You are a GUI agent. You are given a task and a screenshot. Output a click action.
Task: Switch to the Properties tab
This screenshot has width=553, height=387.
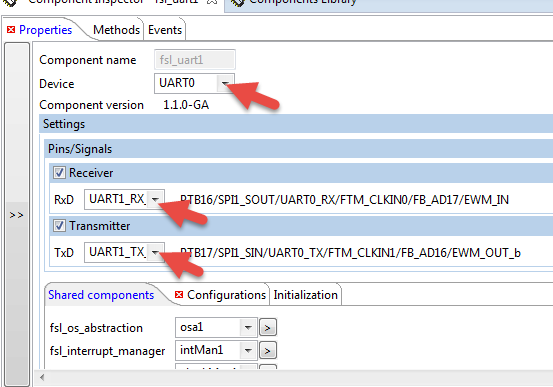[x=45, y=30]
